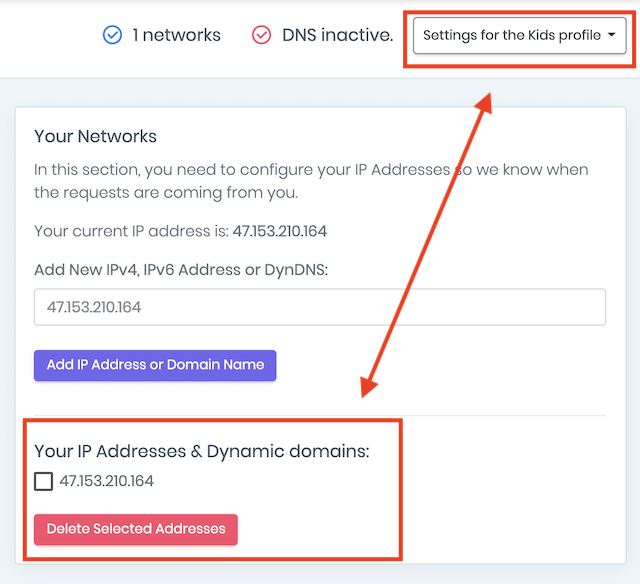The width and height of the screenshot is (640, 584).
Task: Click the networks description paragraph
Action: click(x=311, y=181)
